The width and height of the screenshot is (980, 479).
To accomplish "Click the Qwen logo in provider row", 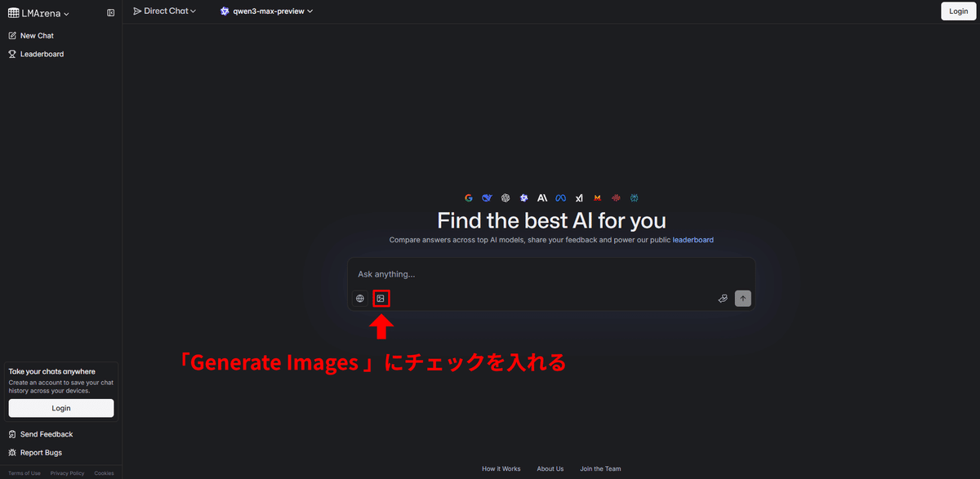I will [x=523, y=197].
